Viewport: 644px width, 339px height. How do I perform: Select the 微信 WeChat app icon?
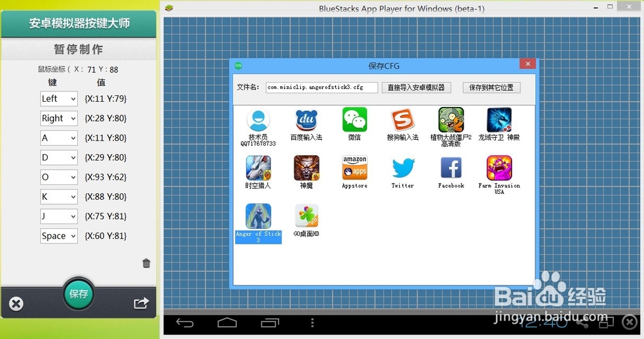click(354, 120)
